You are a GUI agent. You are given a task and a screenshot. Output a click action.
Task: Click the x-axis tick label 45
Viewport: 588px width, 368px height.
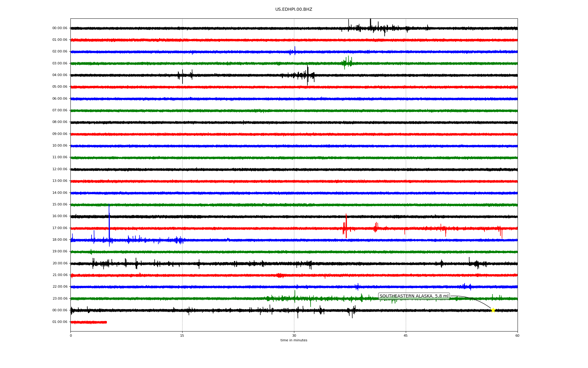(406, 335)
